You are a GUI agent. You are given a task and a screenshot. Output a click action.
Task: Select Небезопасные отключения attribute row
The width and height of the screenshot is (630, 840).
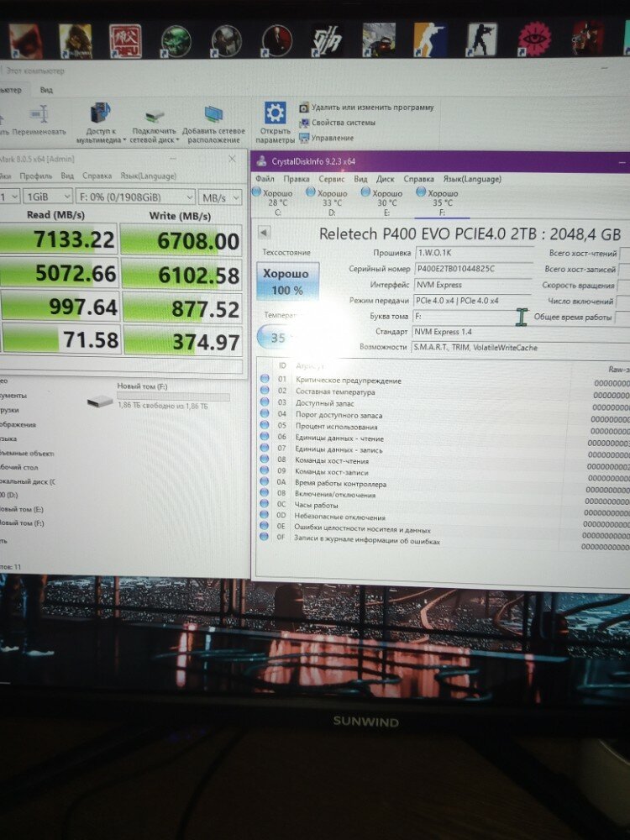[x=444, y=517]
